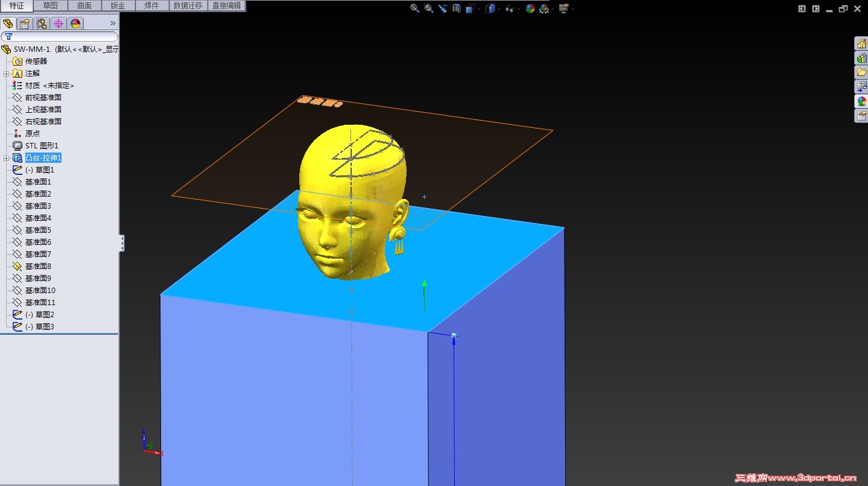Open Appearances and Scenes task pane icon
The image size is (868, 486).
861,101
